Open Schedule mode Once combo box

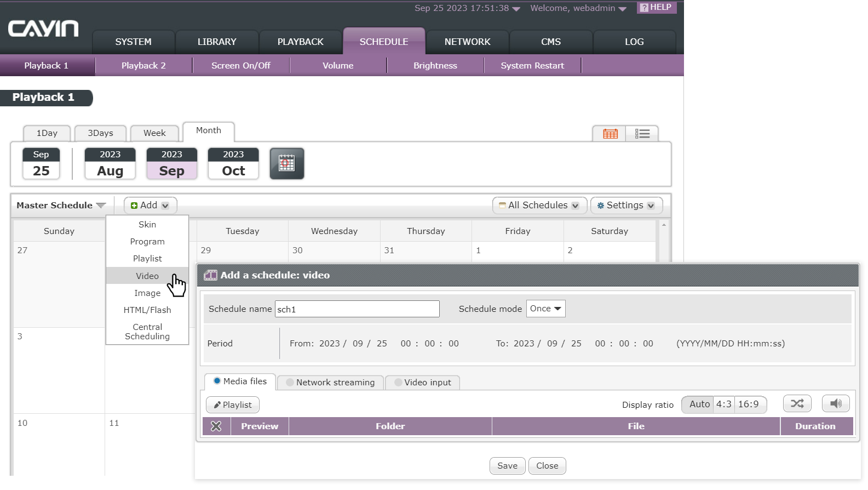[545, 309]
